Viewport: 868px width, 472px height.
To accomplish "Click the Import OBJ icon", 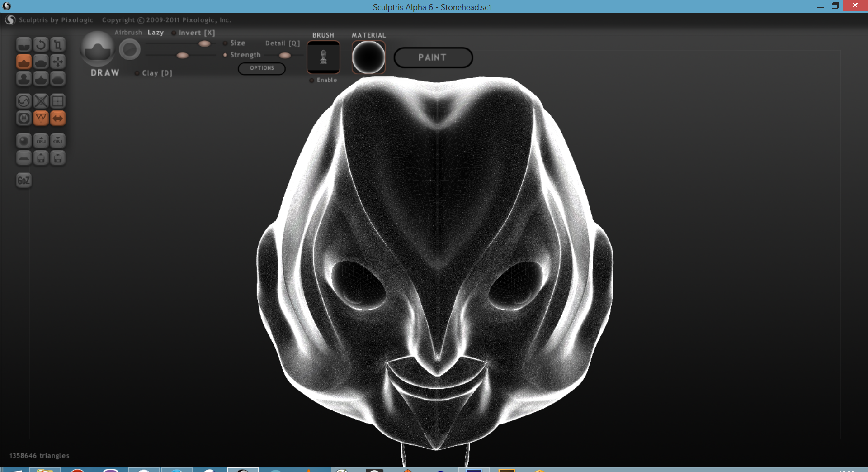I will pos(41,141).
